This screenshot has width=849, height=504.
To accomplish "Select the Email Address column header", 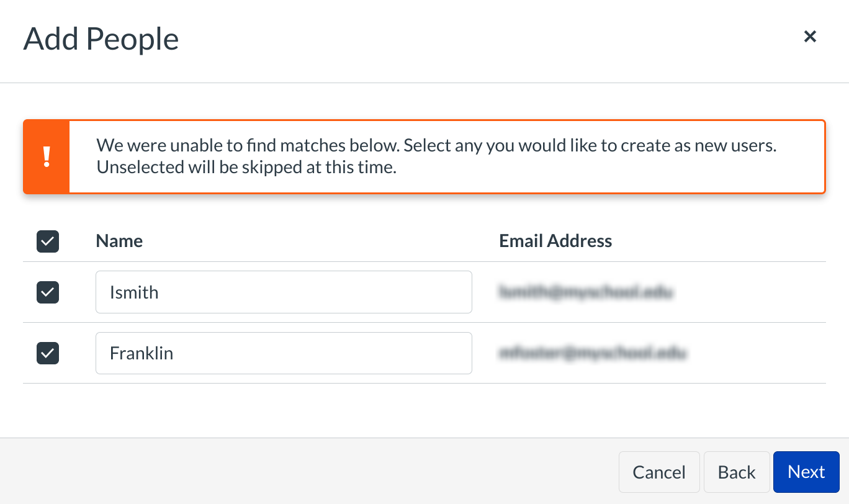I will pos(555,241).
